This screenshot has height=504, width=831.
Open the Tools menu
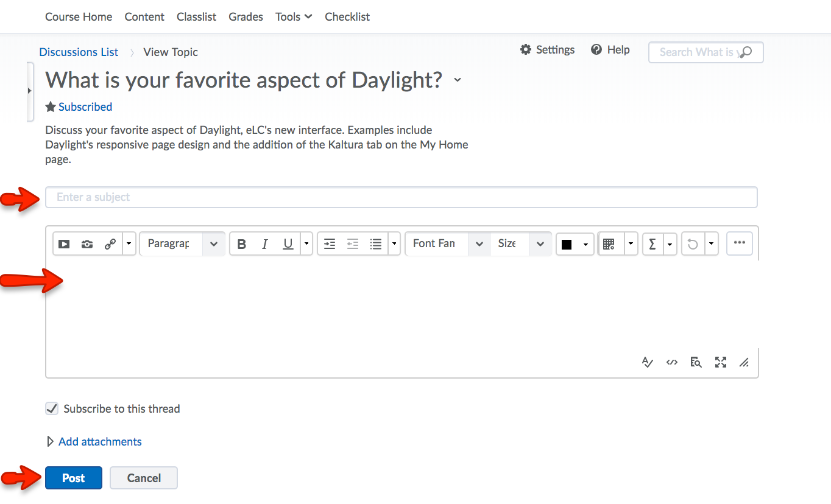coord(294,17)
